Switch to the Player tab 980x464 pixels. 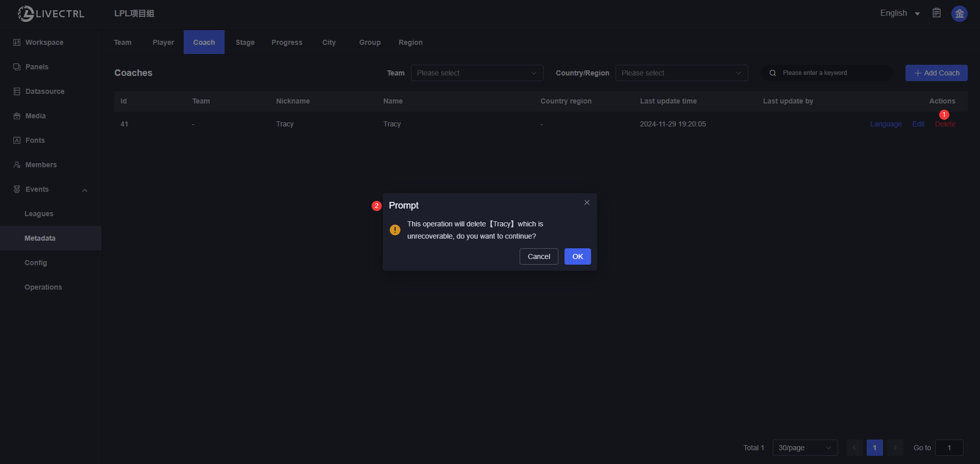(x=163, y=42)
